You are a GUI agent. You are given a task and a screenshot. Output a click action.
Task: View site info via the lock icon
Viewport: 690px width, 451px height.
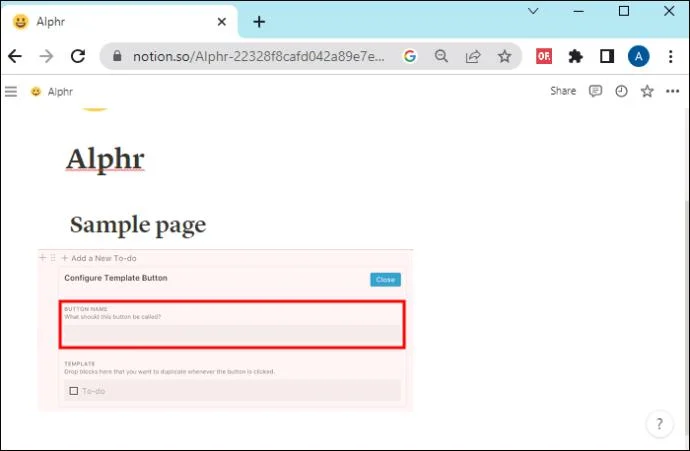point(117,56)
